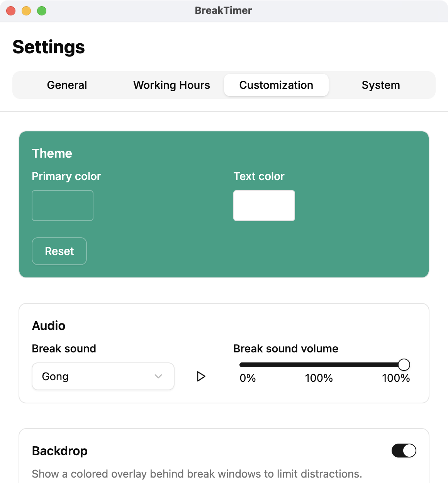This screenshot has width=448, height=483.
Task: Go to the System tab
Action: point(381,85)
